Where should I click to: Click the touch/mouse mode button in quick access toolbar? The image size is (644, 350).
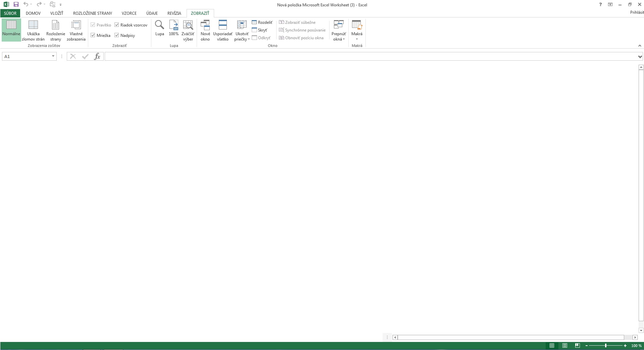(52, 5)
